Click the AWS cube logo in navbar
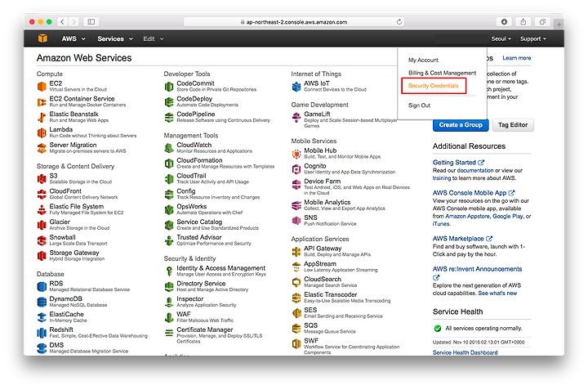 pyautogui.click(x=42, y=38)
